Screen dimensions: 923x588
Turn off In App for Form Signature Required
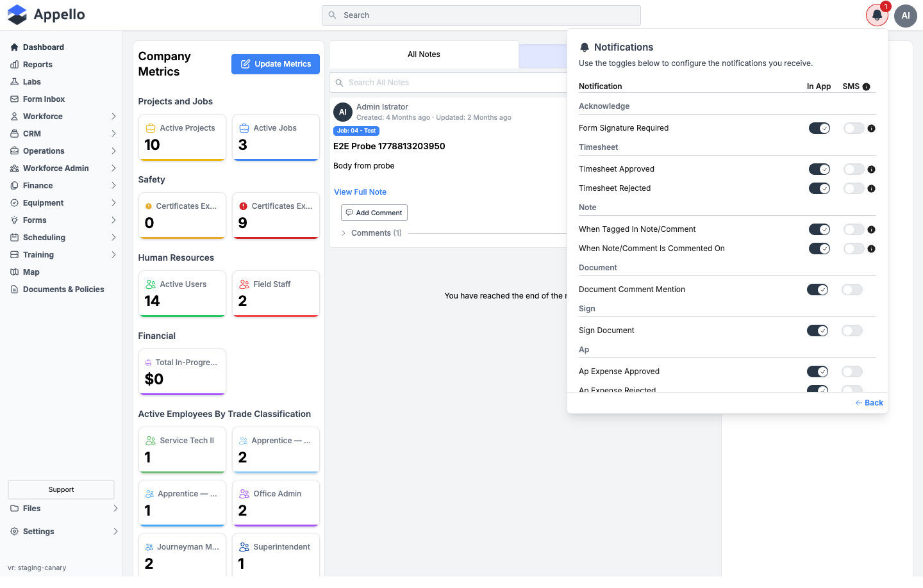[x=819, y=128]
